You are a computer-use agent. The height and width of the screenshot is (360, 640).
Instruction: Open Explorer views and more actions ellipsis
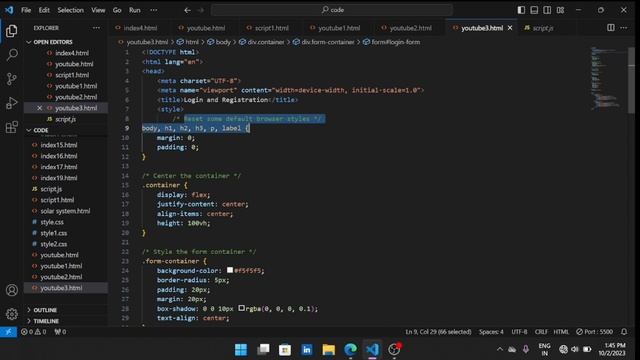point(96,28)
